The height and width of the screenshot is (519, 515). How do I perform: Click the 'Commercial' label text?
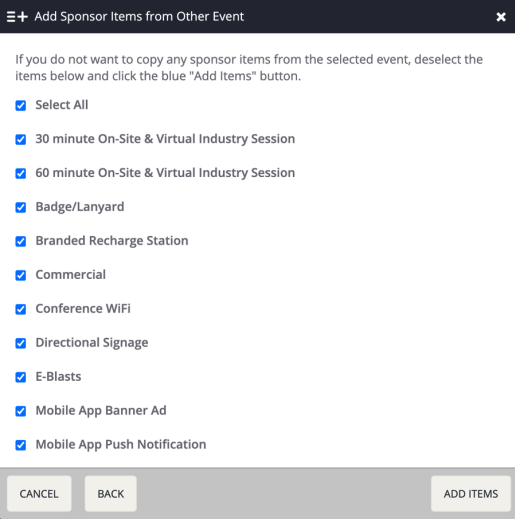coord(70,275)
